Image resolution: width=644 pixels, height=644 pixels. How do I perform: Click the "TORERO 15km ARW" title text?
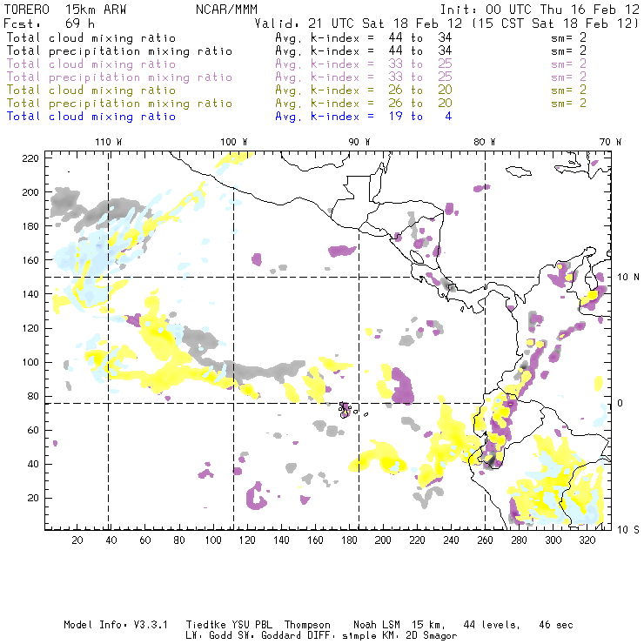(x=65, y=9)
